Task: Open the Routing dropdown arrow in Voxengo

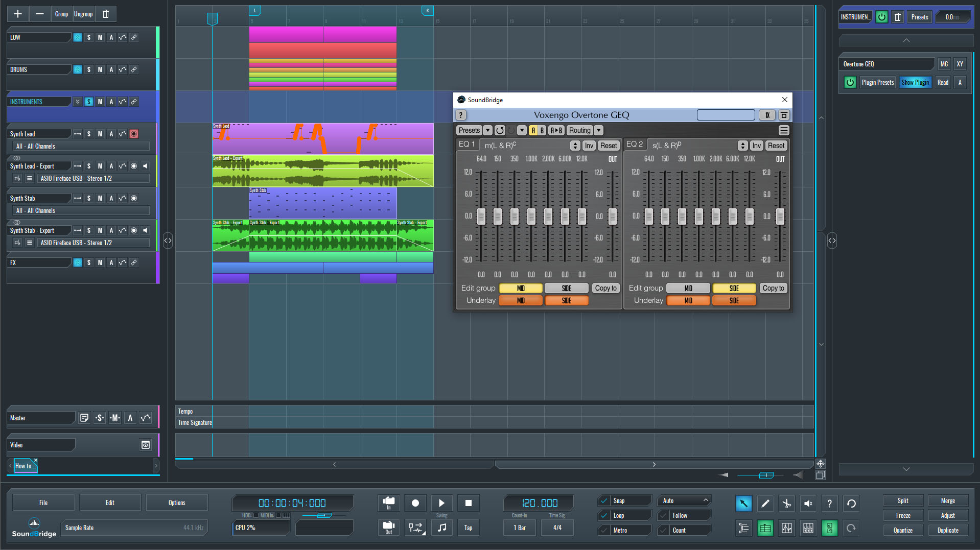Action: 599,130
